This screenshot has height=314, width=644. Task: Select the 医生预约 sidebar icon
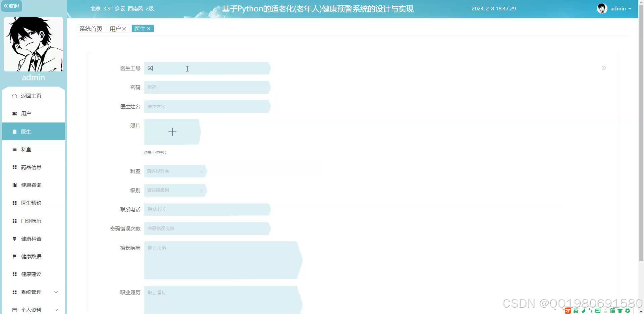pyautogui.click(x=15, y=203)
